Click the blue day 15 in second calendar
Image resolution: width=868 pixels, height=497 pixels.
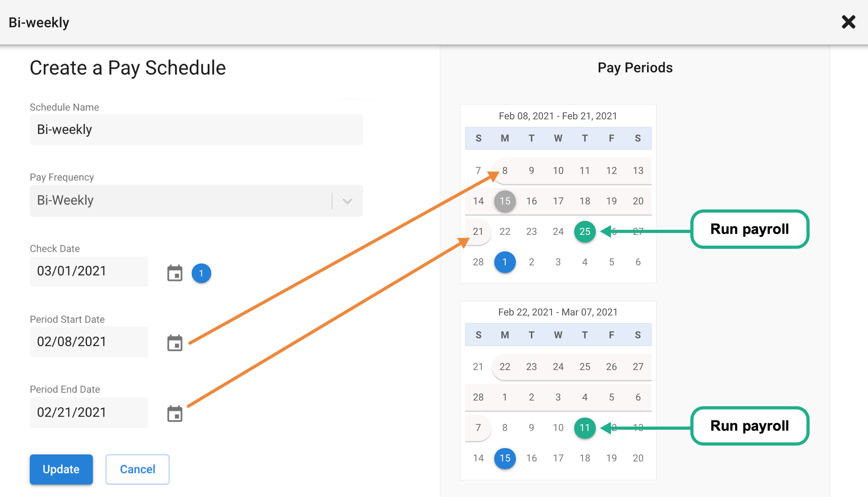point(505,458)
